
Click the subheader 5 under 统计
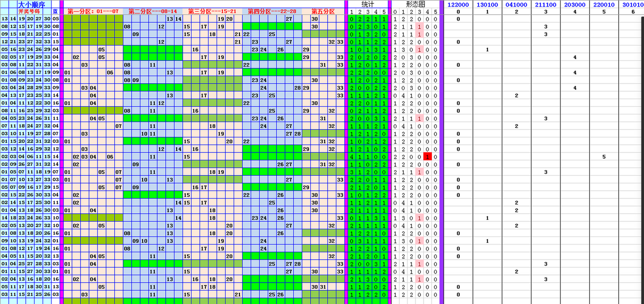click(384, 11)
